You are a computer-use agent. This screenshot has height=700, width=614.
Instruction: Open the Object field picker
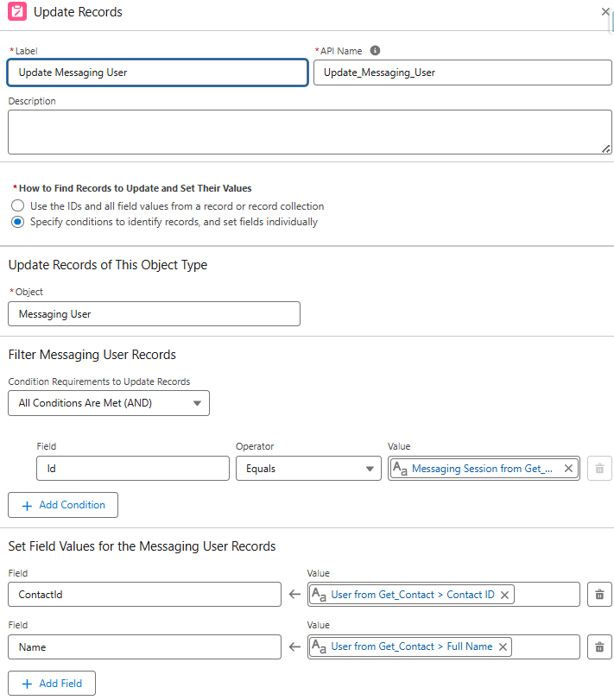(154, 313)
